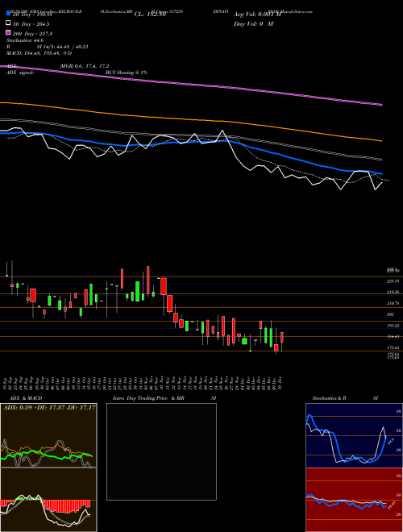Click the 'Intra Day Trading Price & MR' title
The image size is (403, 532).
(148, 398)
